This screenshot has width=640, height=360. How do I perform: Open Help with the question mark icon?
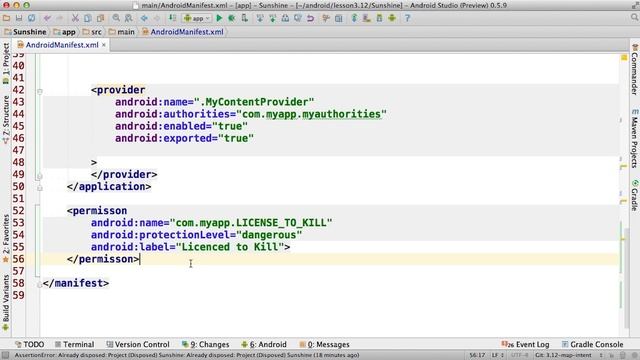click(407, 18)
